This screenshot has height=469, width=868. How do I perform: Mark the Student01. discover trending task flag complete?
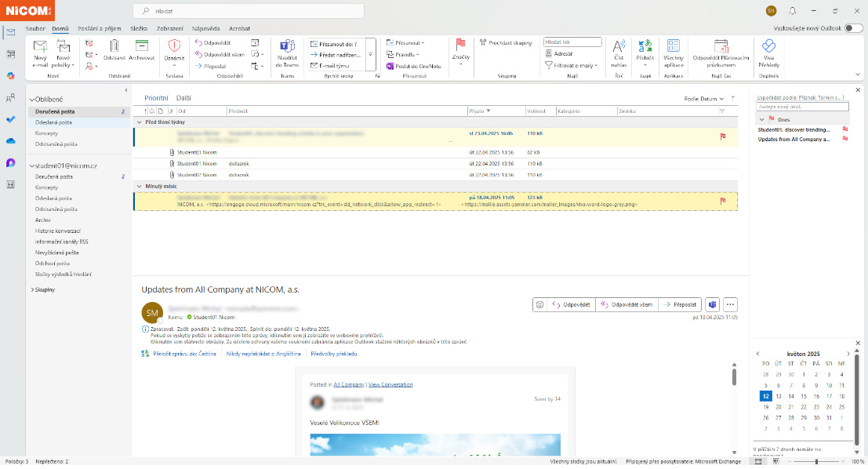(x=845, y=129)
